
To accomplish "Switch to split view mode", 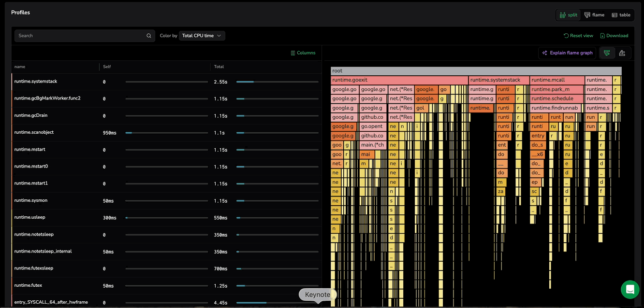I will tap(569, 15).
